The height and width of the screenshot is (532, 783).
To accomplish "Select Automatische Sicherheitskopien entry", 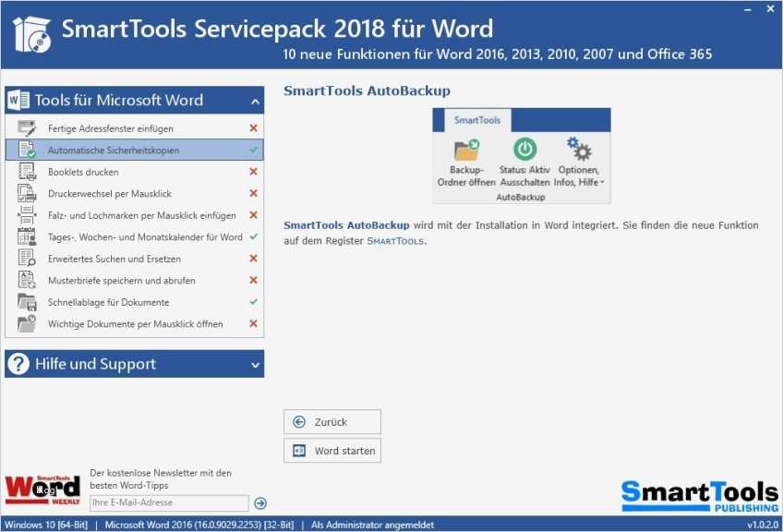I will pos(134,150).
